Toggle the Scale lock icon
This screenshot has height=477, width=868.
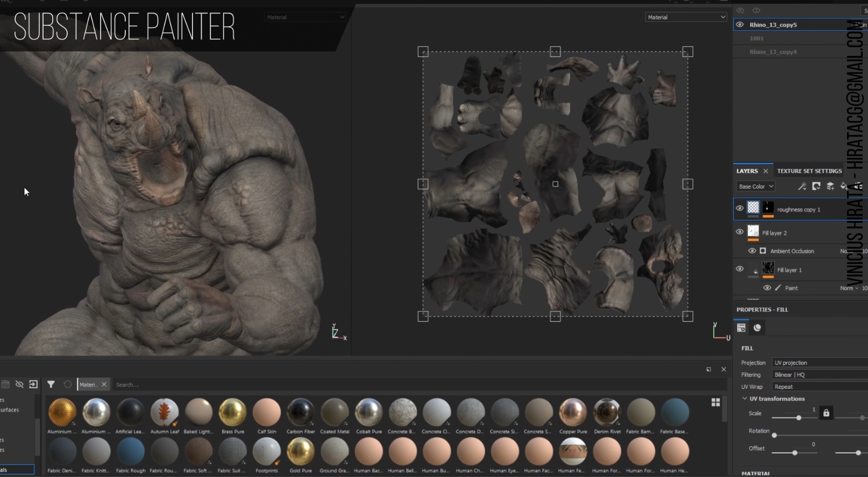click(827, 413)
